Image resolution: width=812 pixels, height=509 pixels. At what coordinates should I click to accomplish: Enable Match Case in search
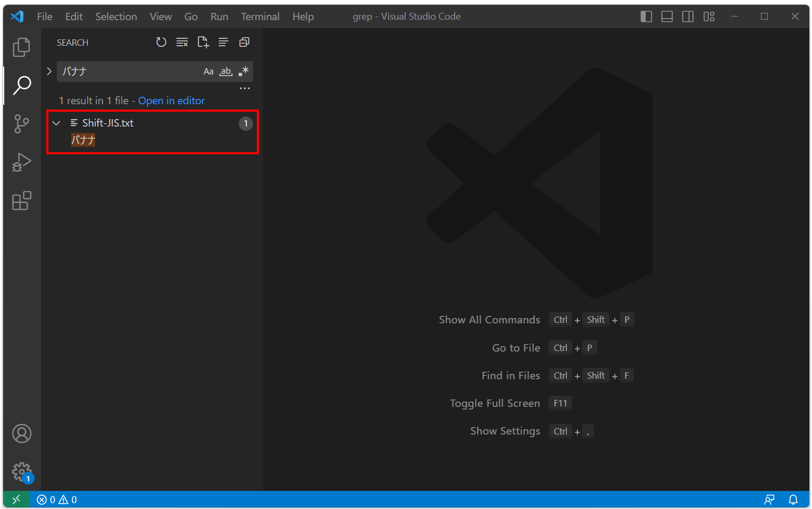(208, 71)
